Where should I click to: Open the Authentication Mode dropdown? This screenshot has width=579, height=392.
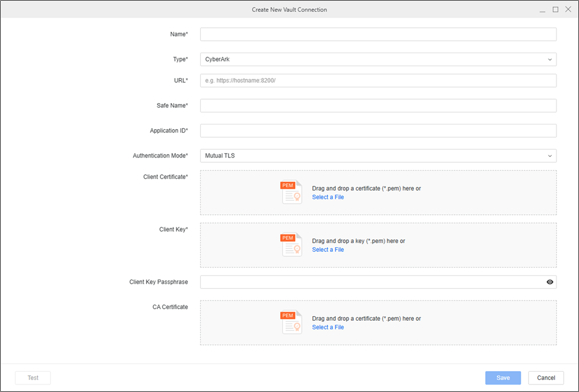pos(378,156)
